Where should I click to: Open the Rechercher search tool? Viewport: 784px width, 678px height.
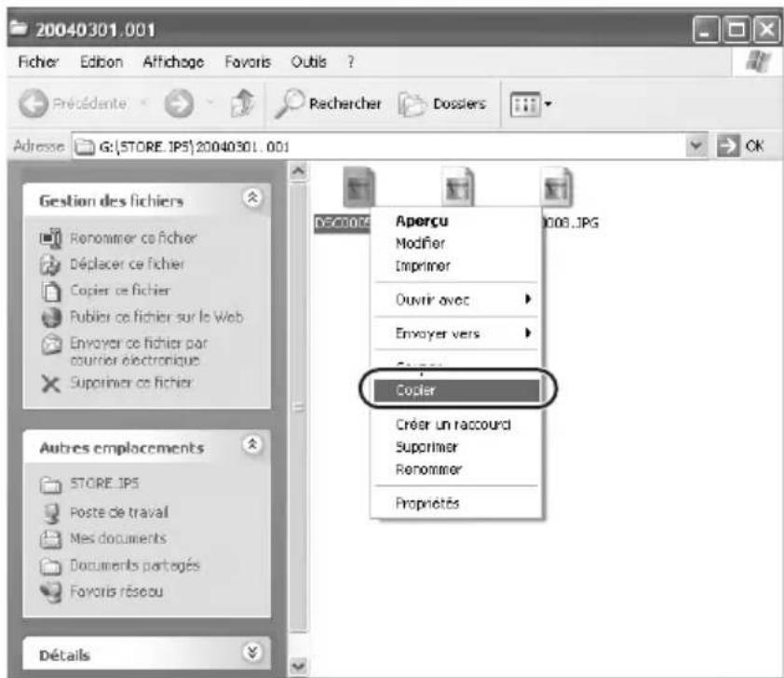click(329, 103)
